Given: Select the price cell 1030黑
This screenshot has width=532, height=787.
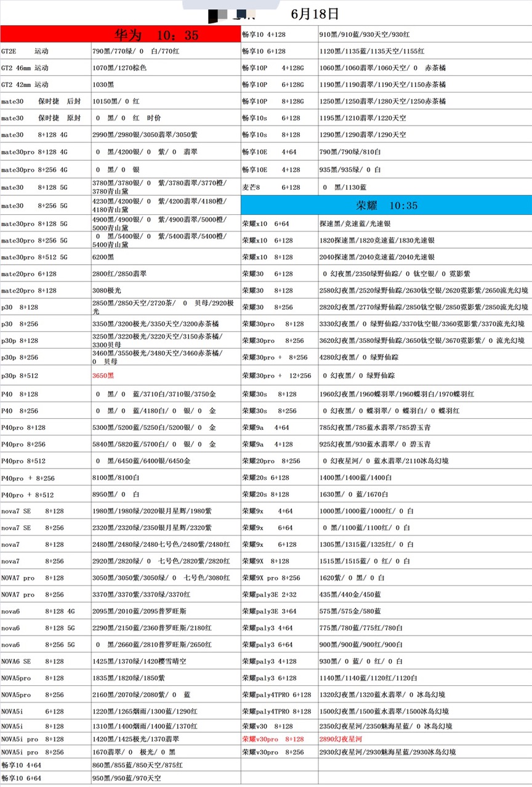Looking at the screenshot, I should click(166, 84).
